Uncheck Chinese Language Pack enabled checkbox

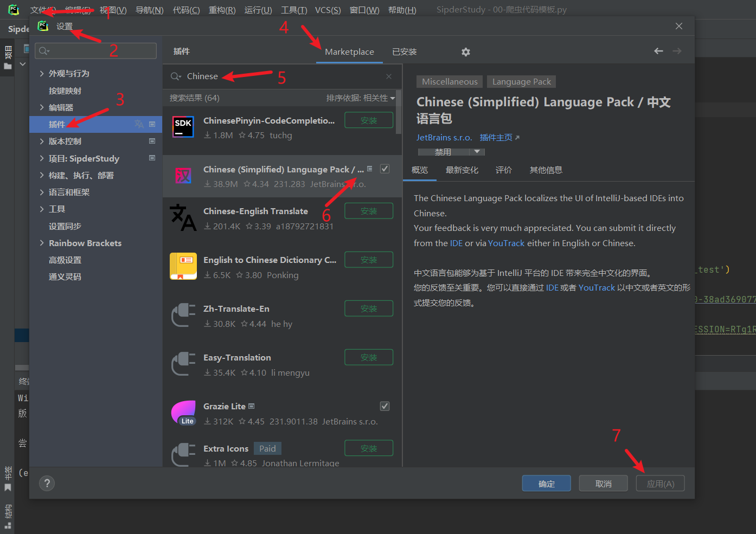pos(385,169)
